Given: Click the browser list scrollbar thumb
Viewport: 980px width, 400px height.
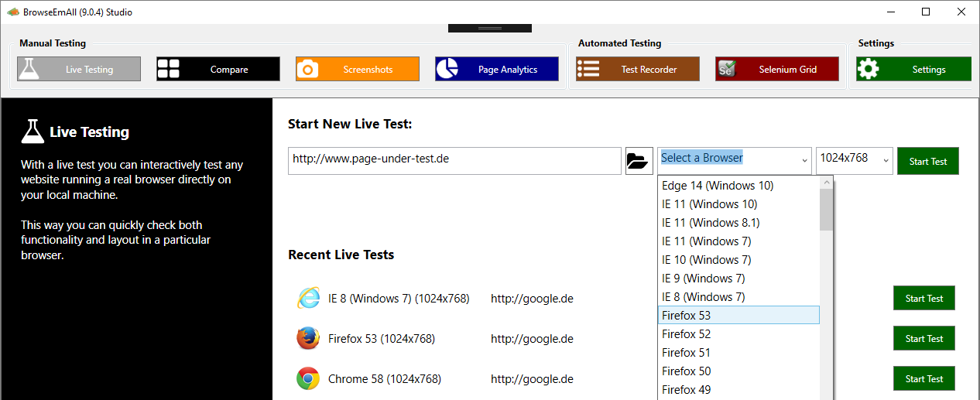Looking at the screenshot, I should click(x=827, y=210).
